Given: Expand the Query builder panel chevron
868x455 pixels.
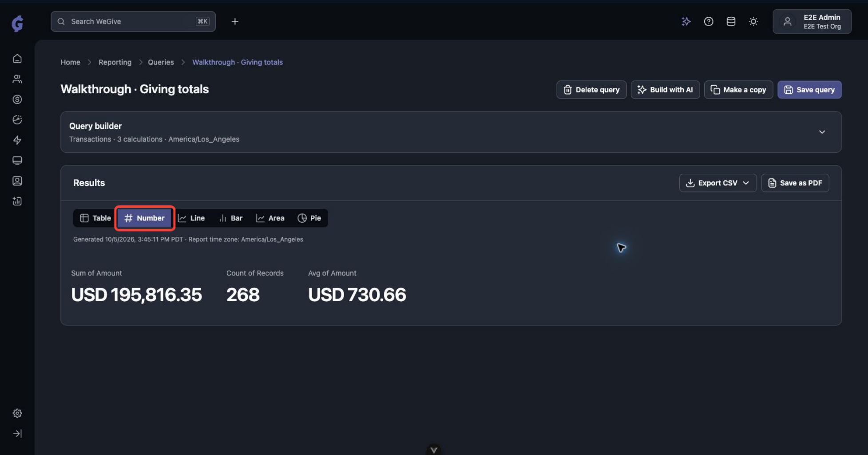Looking at the screenshot, I should pyautogui.click(x=822, y=132).
